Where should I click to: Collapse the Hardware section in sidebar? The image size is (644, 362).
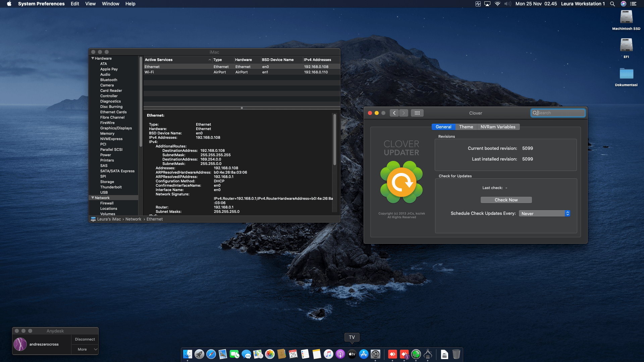pos(93,58)
